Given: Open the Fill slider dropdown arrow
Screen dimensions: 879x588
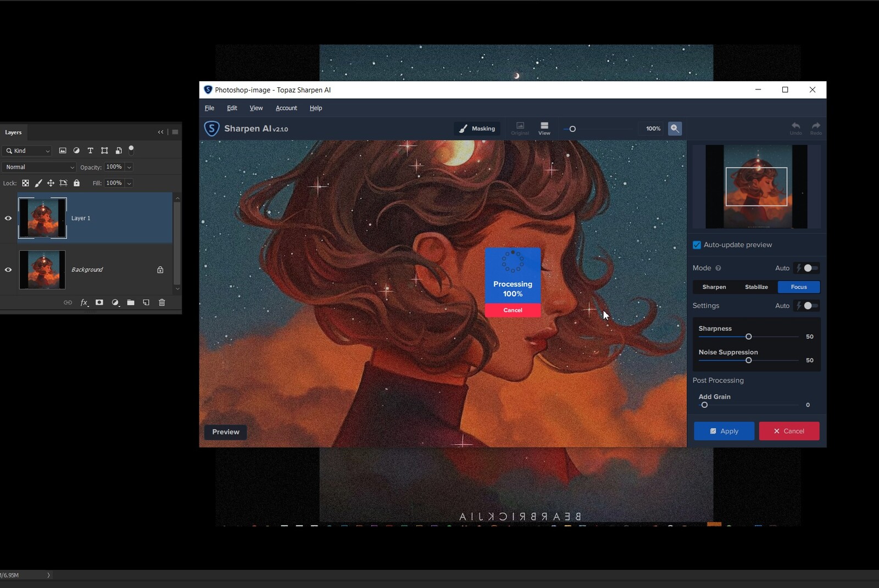Looking at the screenshot, I should tap(129, 183).
